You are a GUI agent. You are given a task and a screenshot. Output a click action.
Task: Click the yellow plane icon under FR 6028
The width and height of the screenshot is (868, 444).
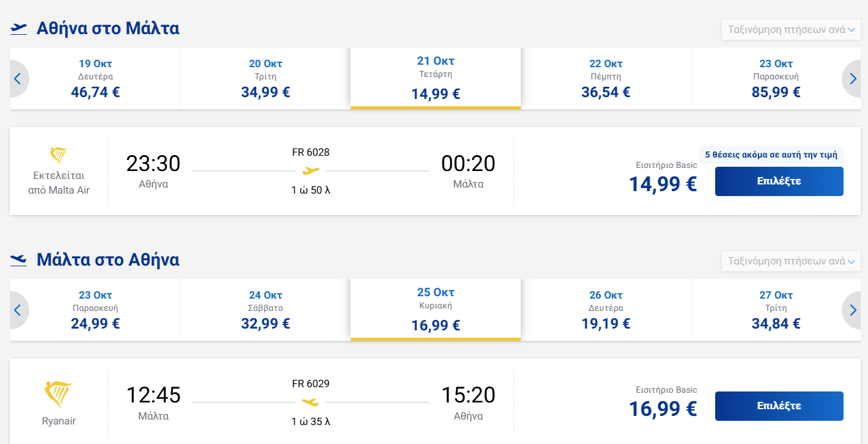(311, 171)
